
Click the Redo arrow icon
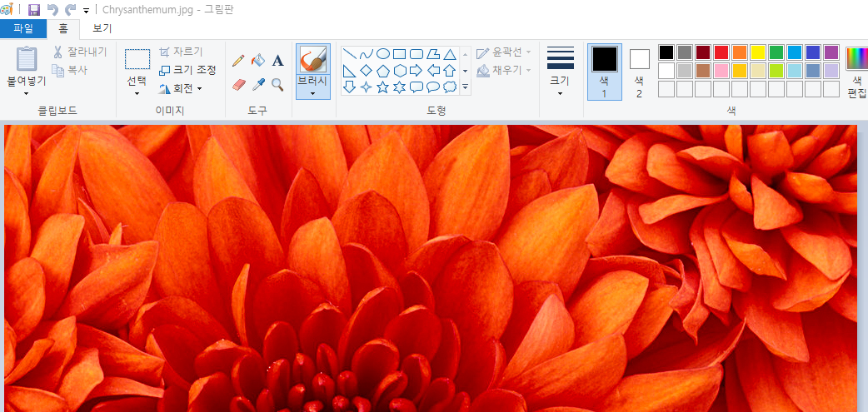[70, 9]
